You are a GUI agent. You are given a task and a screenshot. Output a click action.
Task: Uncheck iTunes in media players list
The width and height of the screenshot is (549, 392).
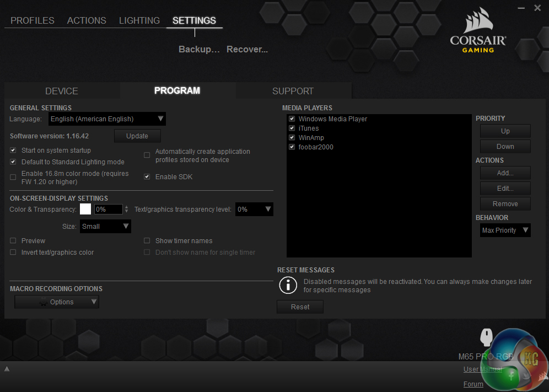click(x=292, y=128)
